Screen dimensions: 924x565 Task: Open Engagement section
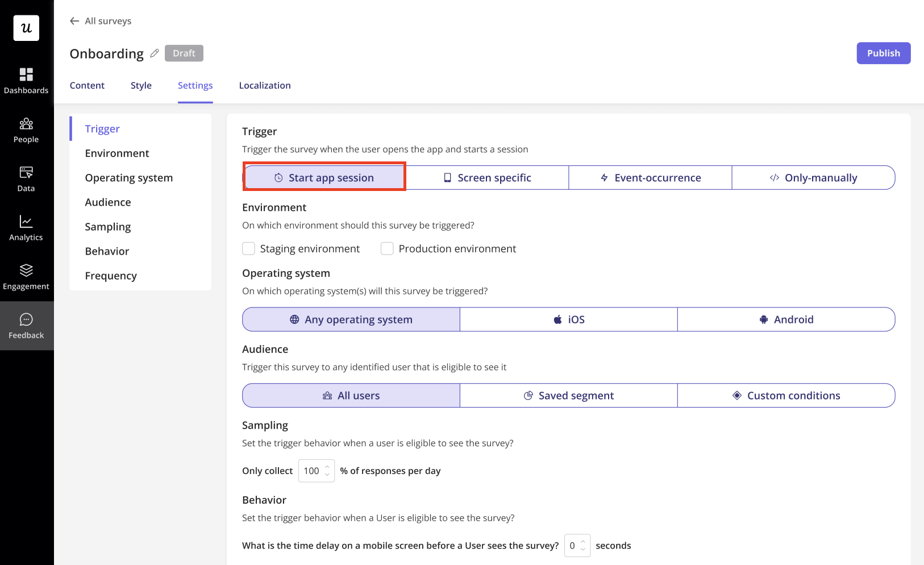[26, 277]
